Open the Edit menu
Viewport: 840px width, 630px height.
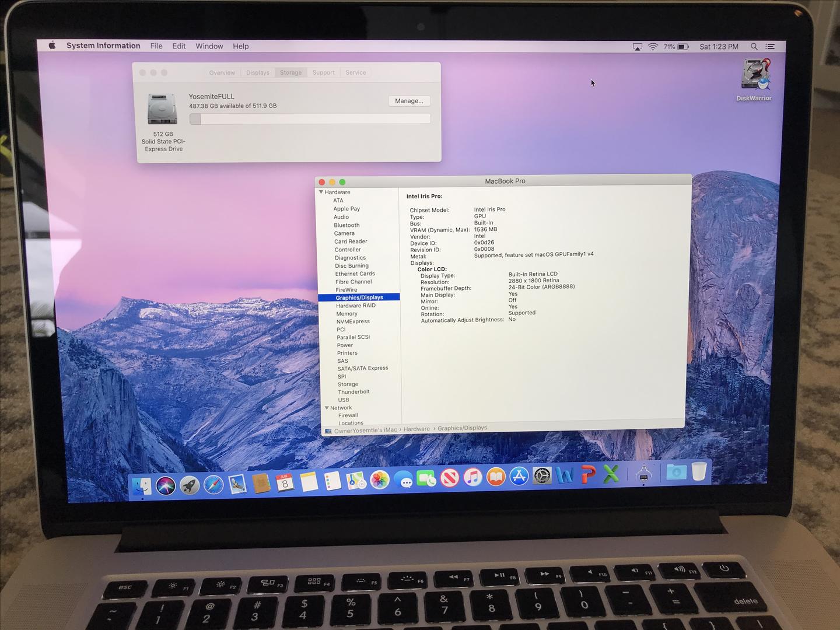pyautogui.click(x=179, y=46)
